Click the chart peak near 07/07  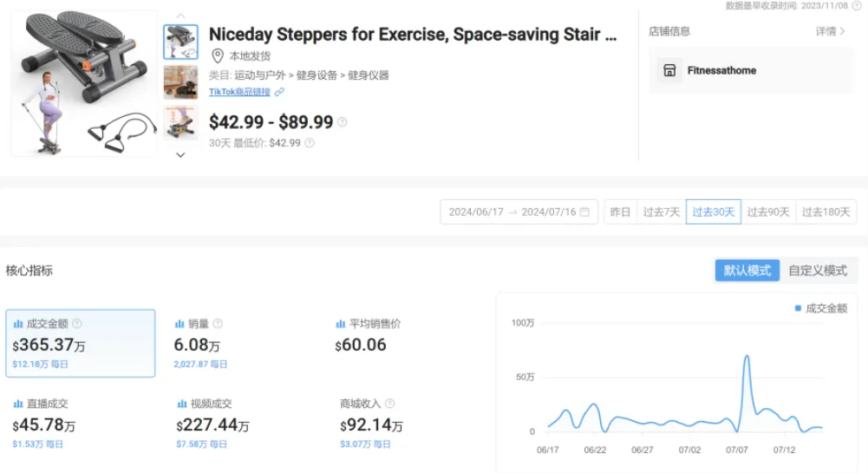[747, 355]
